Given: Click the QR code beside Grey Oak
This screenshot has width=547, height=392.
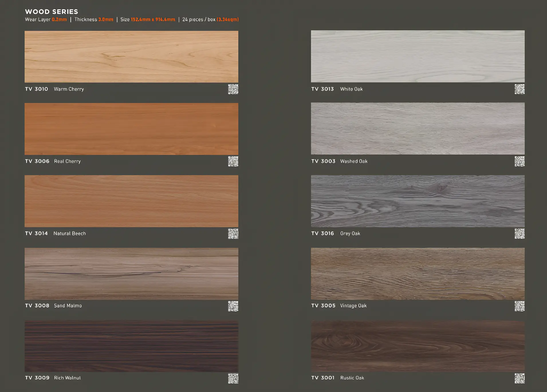Looking at the screenshot, I should 520,234.
